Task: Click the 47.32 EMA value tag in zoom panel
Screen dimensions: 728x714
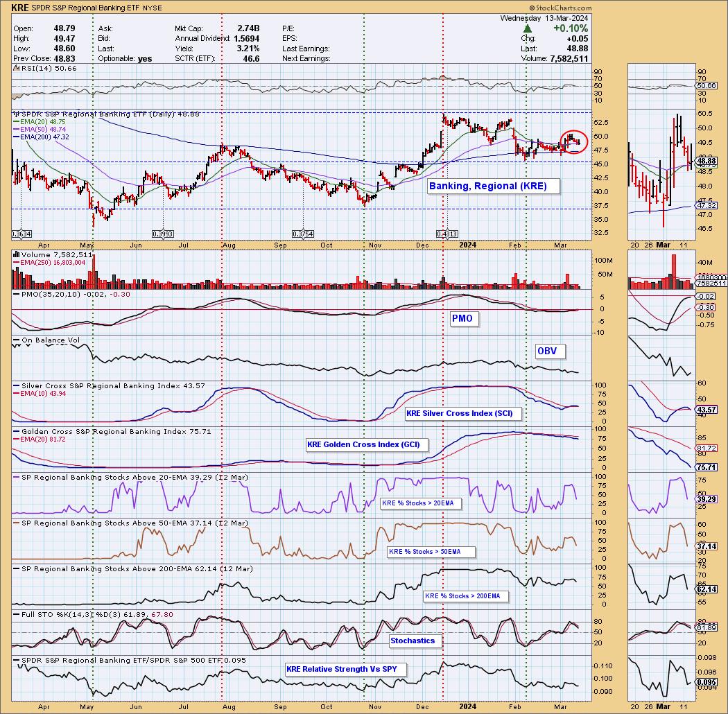Action: [707, 205]
